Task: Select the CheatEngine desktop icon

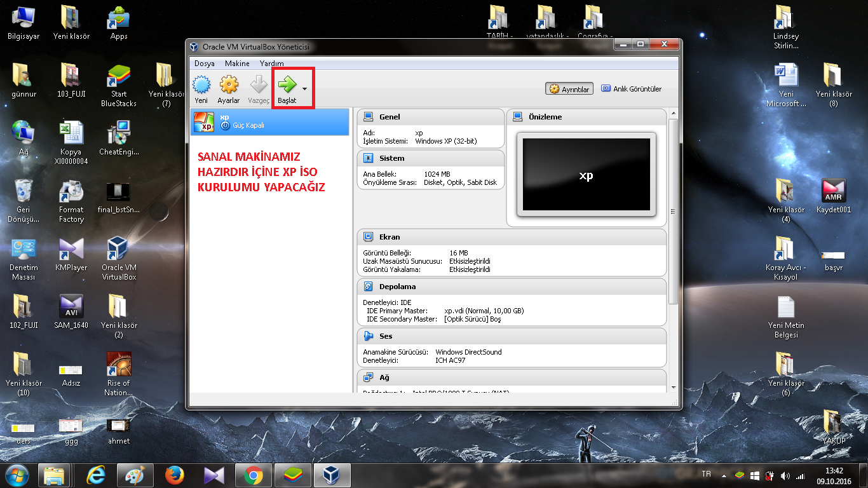Action: point(119,138)
